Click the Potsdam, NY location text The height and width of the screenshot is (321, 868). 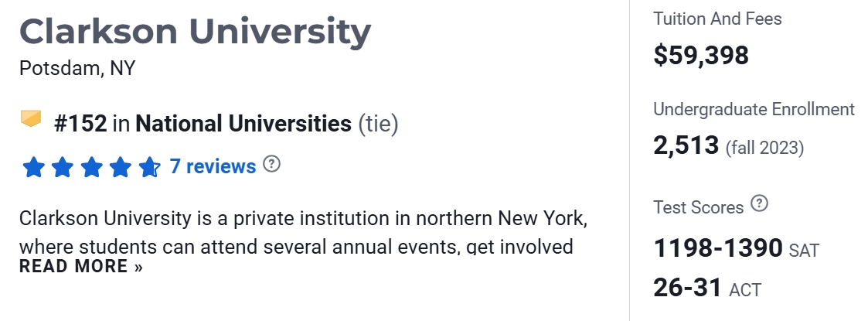(77, 68)
